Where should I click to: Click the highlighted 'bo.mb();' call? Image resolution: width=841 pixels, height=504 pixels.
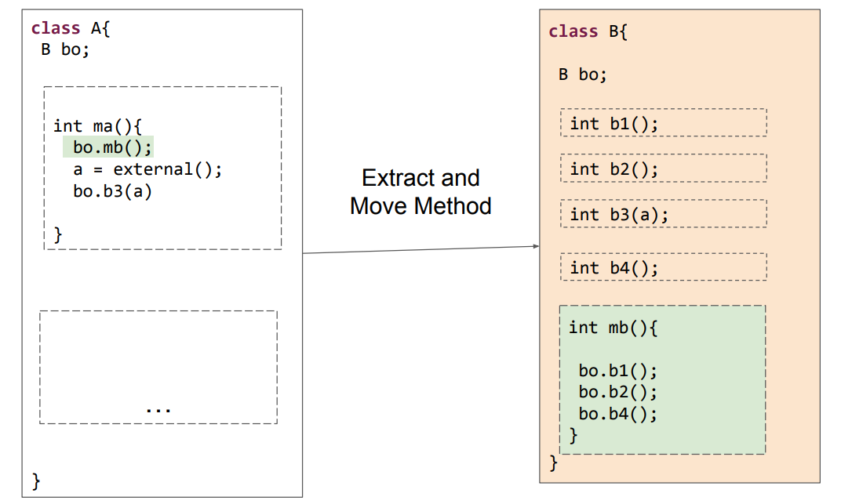108,147
